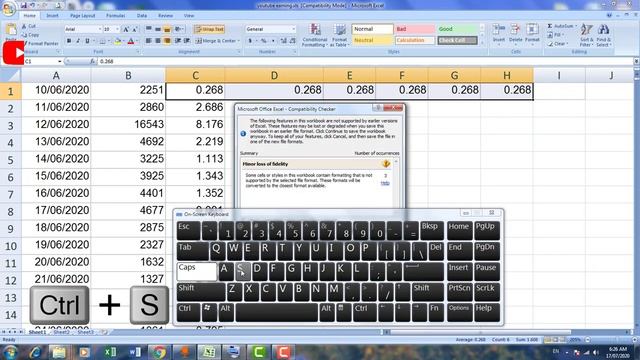The height and width of the screenshot is (360, 640).
Task: Click the Increase Decimal icon
Action: 283,41
